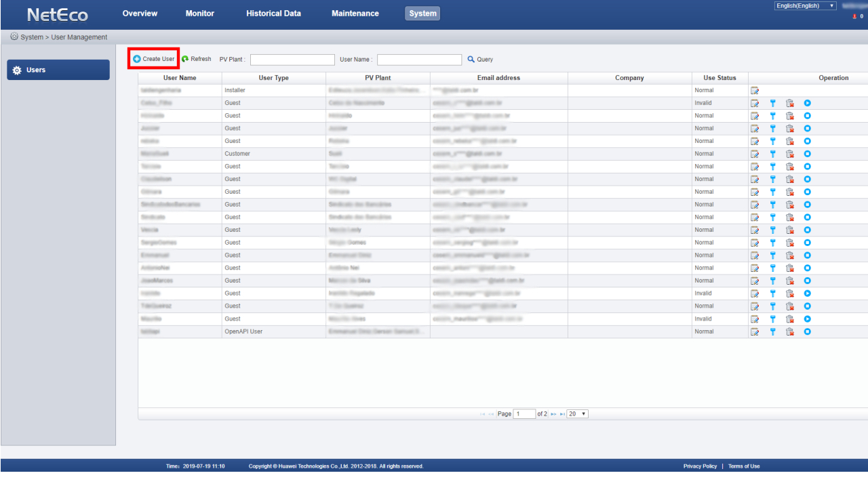Click the key icon in OpenAPI User row
The image size is (868, 488).
772,331
